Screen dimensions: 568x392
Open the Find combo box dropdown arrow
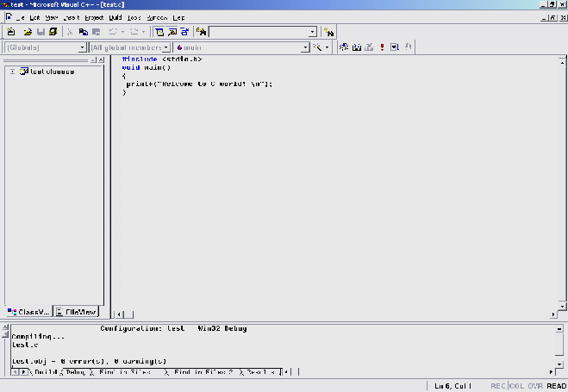313,32
